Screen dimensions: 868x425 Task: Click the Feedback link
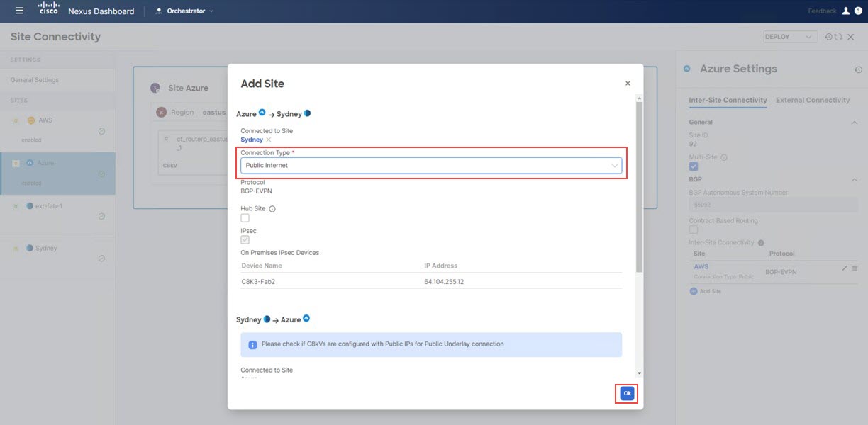click(x=822, y=11)
